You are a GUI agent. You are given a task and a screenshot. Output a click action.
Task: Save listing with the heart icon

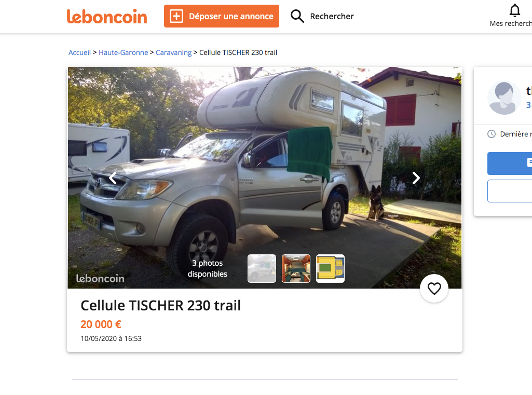pyautogui.click(x=434, y=289)
